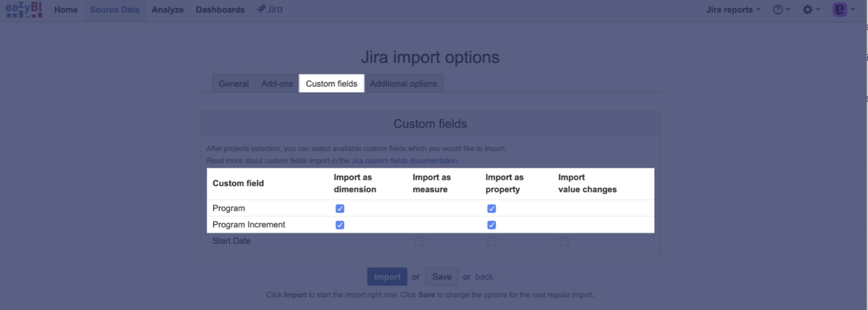Open the Additional options tab
Image resolution: width=868 pixels, height=310 pixels.
pyautogui.click(x=403, y=84)
